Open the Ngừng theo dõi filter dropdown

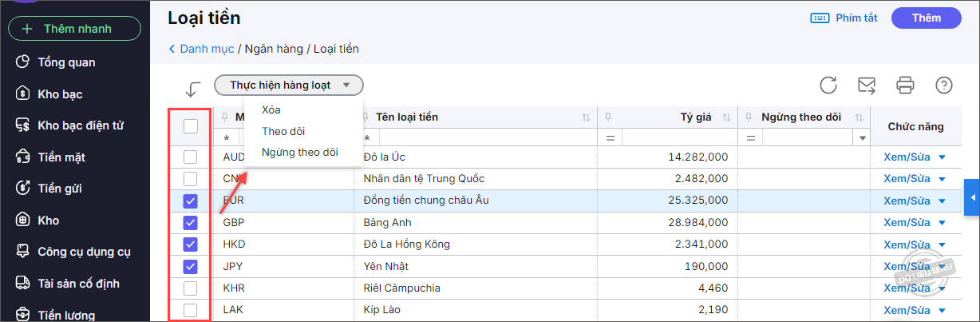[x=862, y=138]
